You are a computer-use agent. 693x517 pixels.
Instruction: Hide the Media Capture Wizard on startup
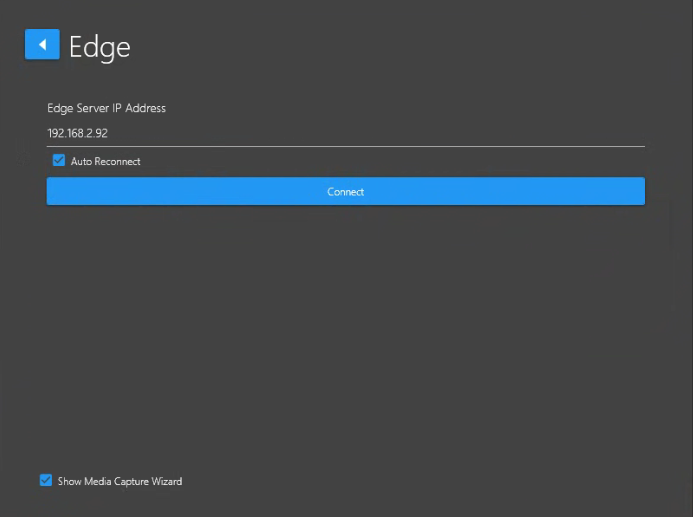pyautogui.click(x=46, y=481)
